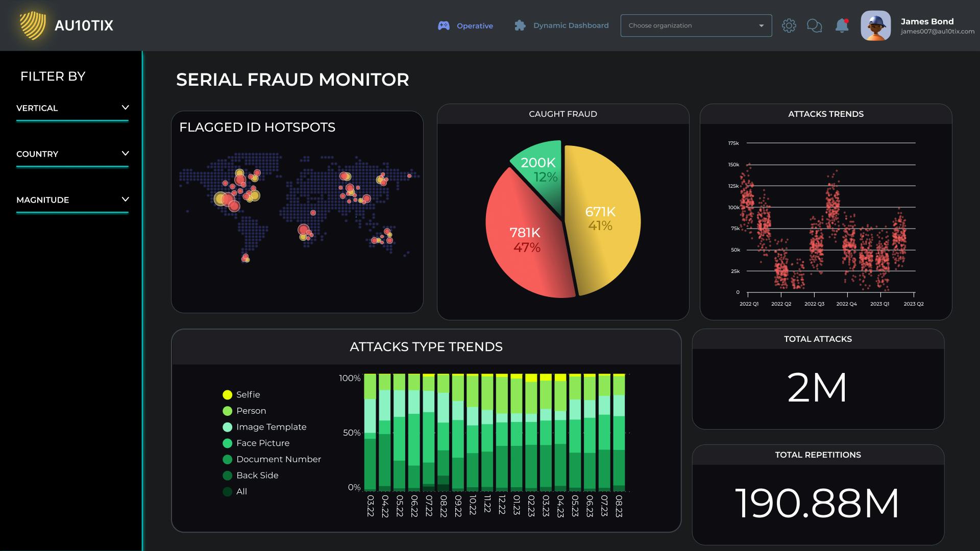980x551 pixels.
Task: Click James Bond's avatar picture
Action: click(875, 26)
